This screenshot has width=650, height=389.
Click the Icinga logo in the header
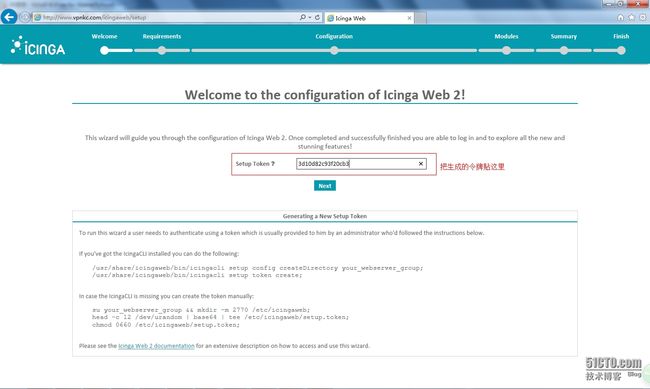pos(38,46)
